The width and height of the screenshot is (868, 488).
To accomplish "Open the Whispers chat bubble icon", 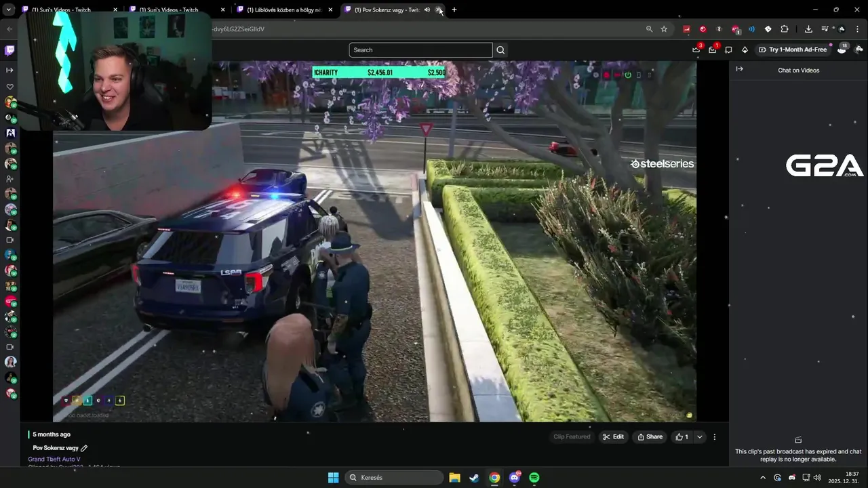I will pyautogui.click(x=728, y=49).
